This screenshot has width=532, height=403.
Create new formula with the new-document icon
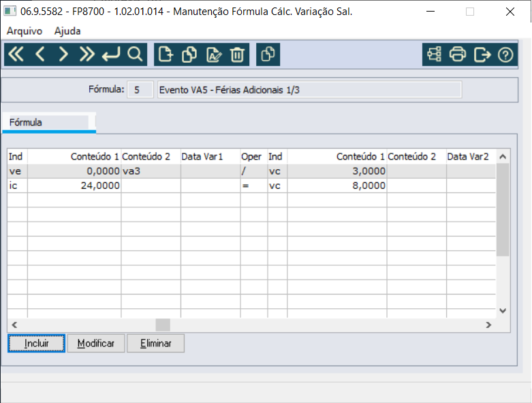pos(166,55)
